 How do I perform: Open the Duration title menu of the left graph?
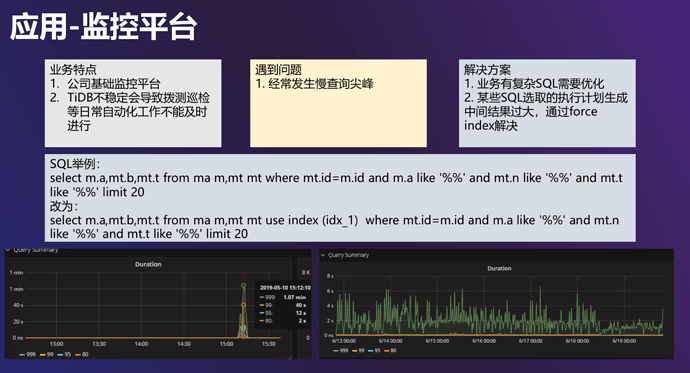148,264
